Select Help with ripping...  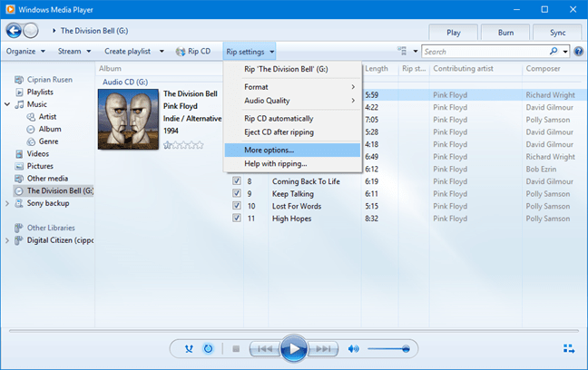pyautogui.click(x=292, y=164)
